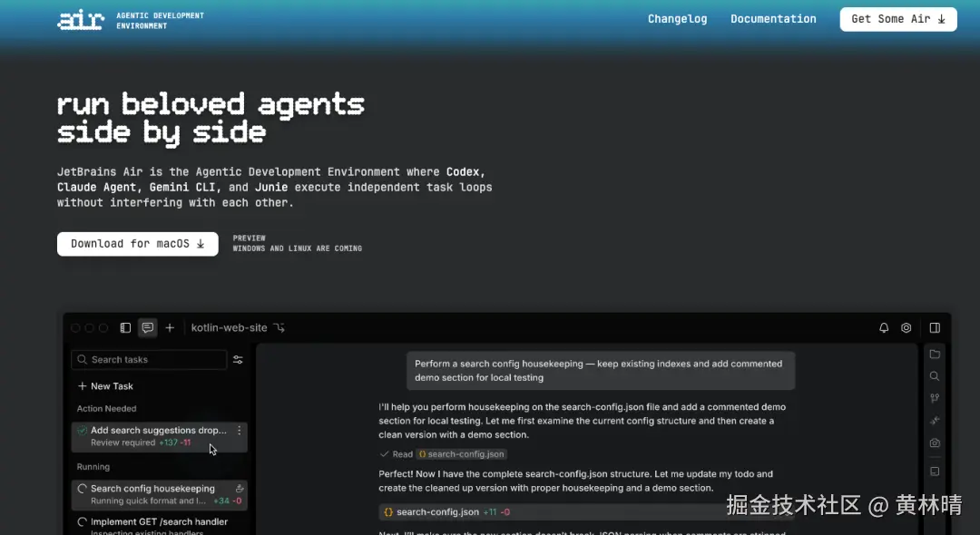Open the git branches icon in right rail
Screen dimensions: 980x535
click(935, 398)
